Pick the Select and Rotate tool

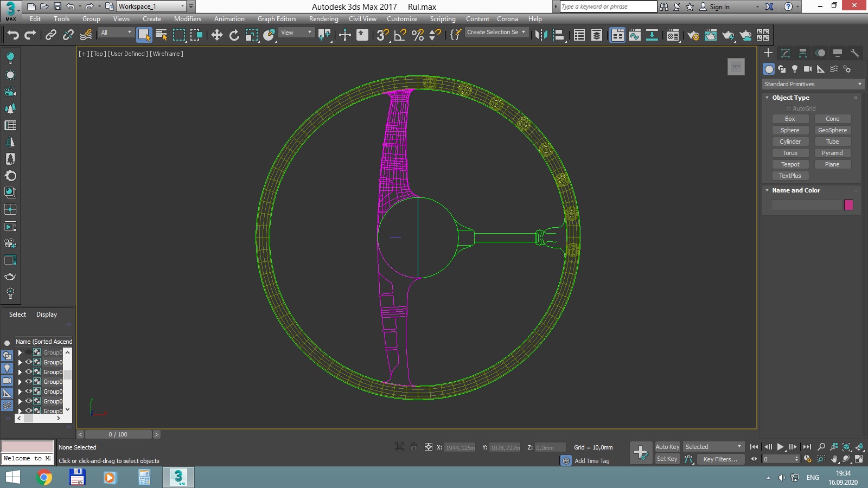tap(234, 35)
